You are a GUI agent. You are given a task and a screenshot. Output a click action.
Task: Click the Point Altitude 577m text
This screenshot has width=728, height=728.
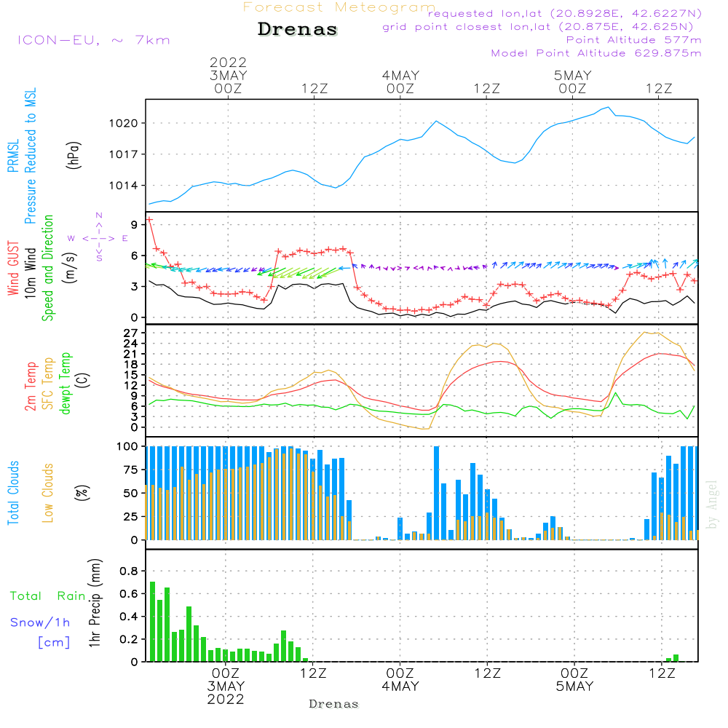pos(633,40)
